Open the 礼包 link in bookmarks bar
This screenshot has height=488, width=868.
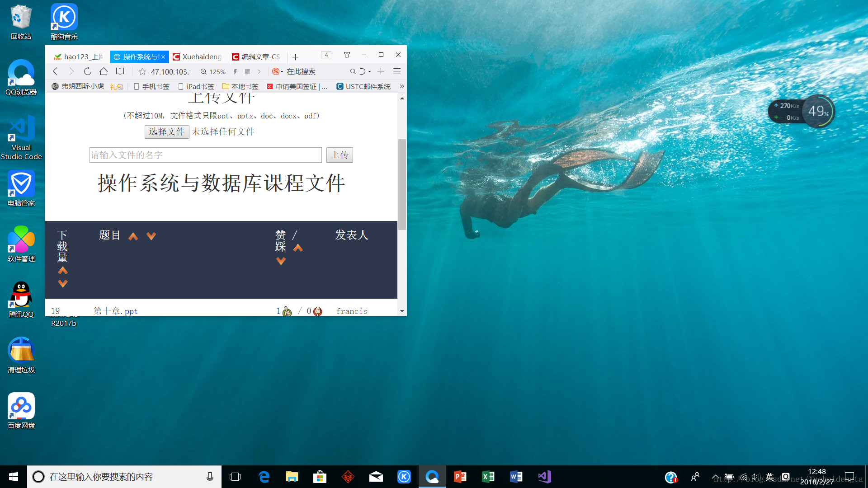point(116,86)
